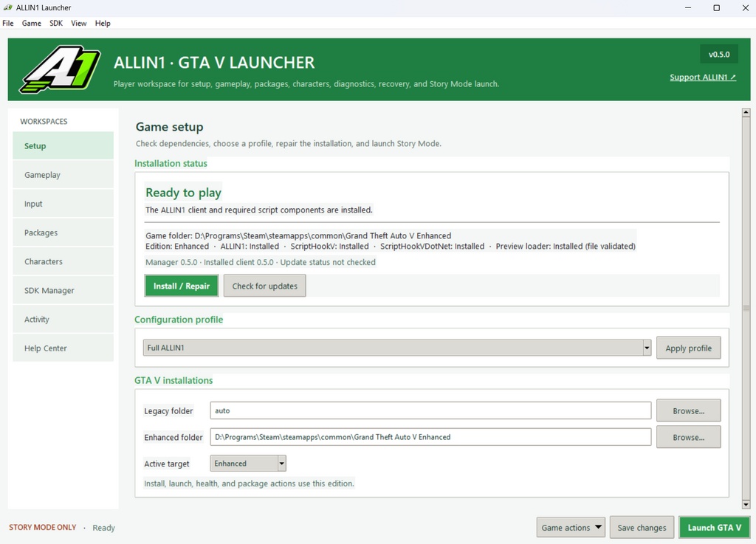Browse for the Legacy folder
The height and width of the screenshot is (544, 756).
(688, 410)
